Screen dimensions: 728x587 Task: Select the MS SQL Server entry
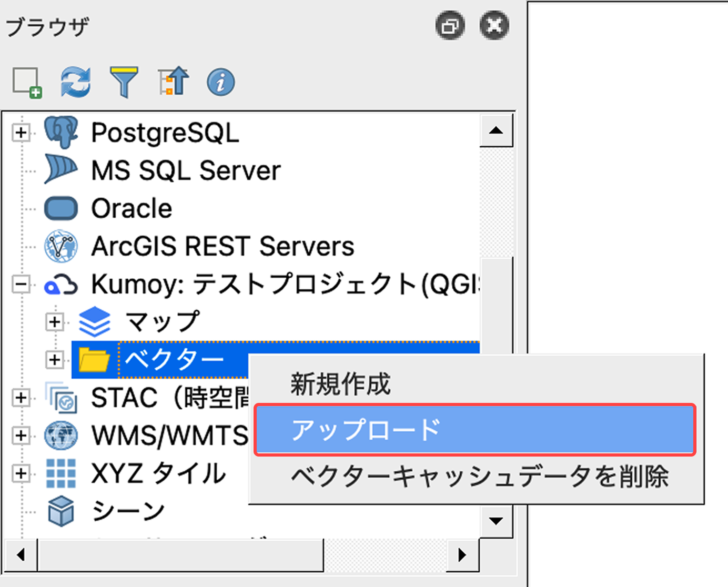coord(186,171)
